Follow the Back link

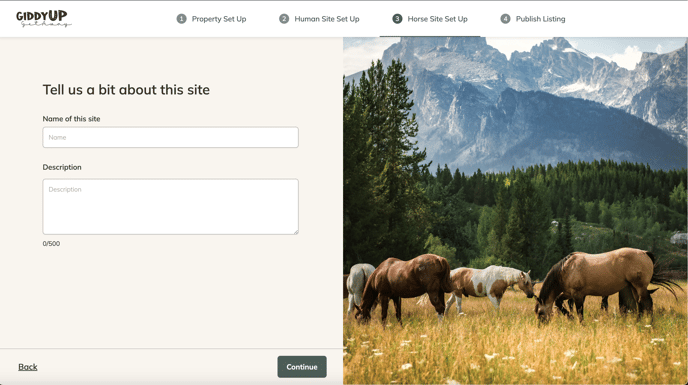[28, 367]
